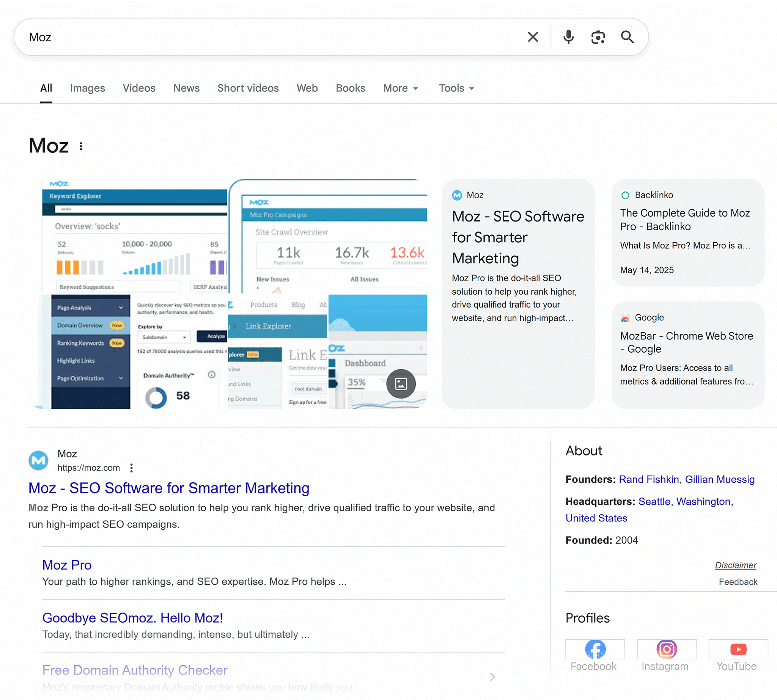777x700 pixels.
Task: Open the Facebook profile icon
Action: point(595,650)
